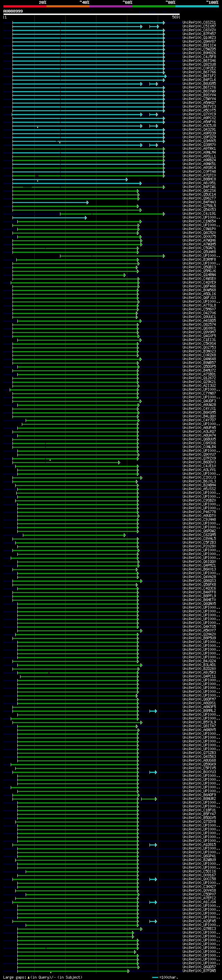This screenshot has width=222, height=980.
Task: Select the UniRef100_C0PTA8 label
Action: pyautogui.click(x=199, y=172)
